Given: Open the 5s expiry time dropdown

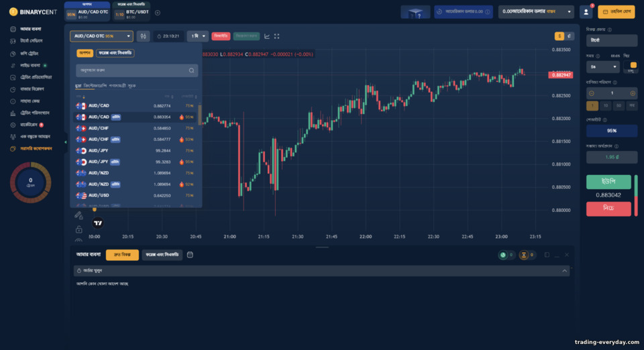Looking at the screenshot, I should [x=602, y=66].
